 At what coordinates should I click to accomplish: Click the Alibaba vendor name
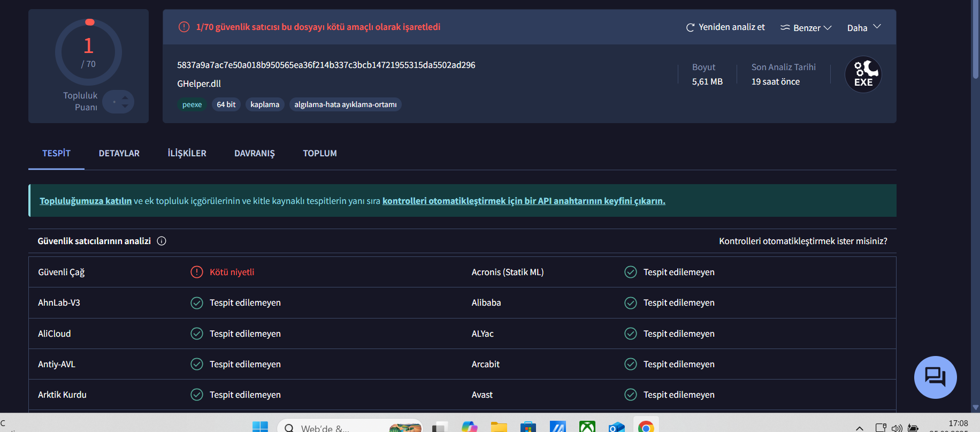pyautogui.click(x=486, y=303)
